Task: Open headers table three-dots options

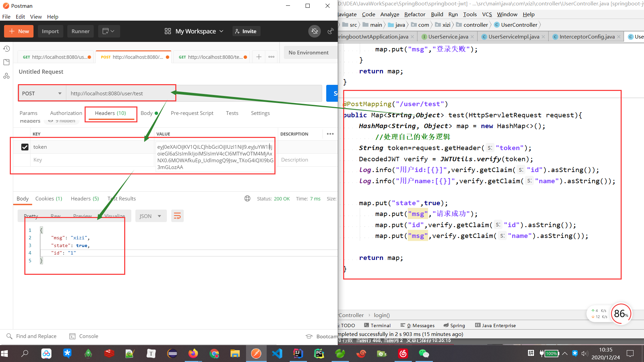Action: click(330, 134)
